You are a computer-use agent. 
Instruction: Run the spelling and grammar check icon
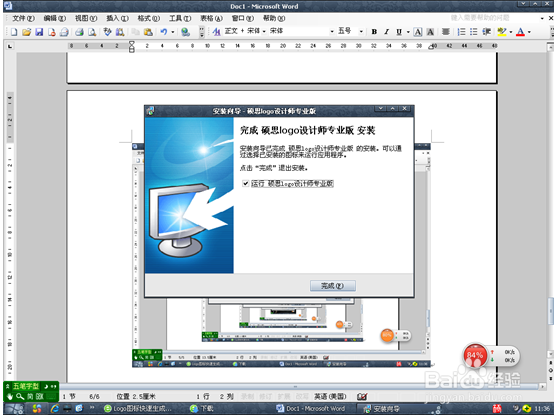point(107,32)
